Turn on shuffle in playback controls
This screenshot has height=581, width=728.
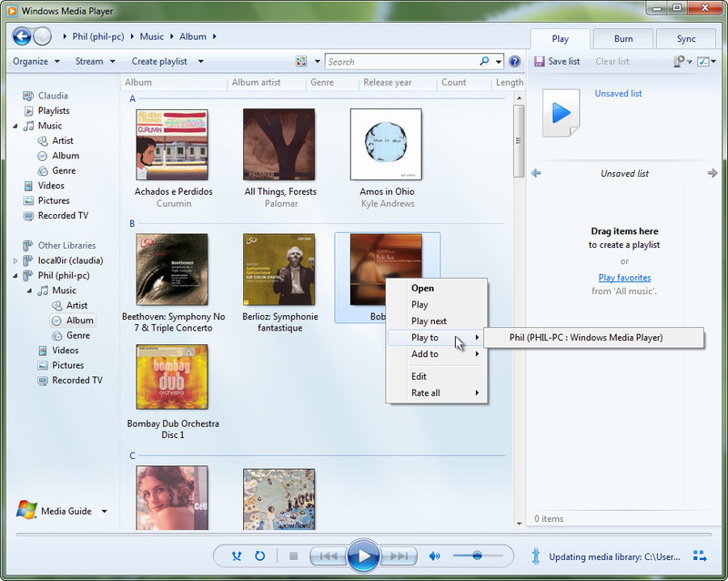237,556
